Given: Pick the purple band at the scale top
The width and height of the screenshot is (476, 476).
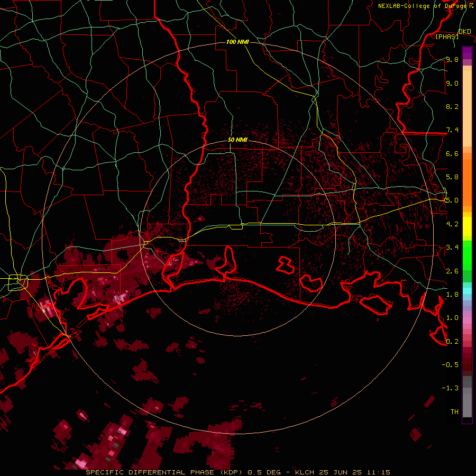Looking at the screenshot, I should (467, 53).
